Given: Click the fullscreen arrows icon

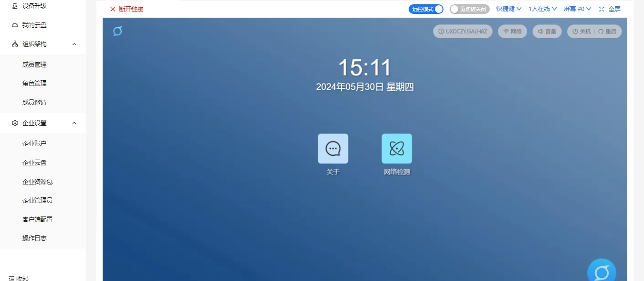Looking at the screenshot, I should (602, 9).
